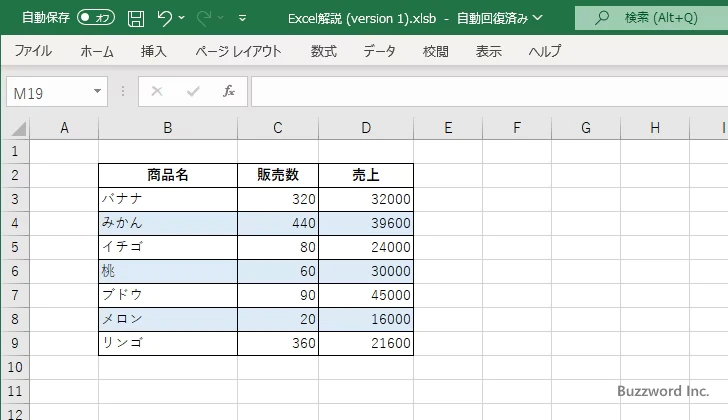Screen dimensions: 728x420
Task: Select the リンゴ cell
Action: tap(168, 343)
